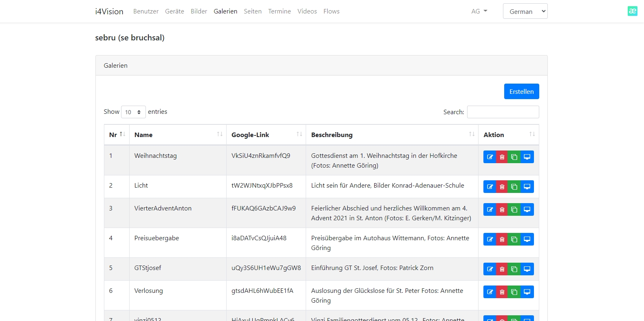
Task: Edit the Licht gallery
Action: 490,187
